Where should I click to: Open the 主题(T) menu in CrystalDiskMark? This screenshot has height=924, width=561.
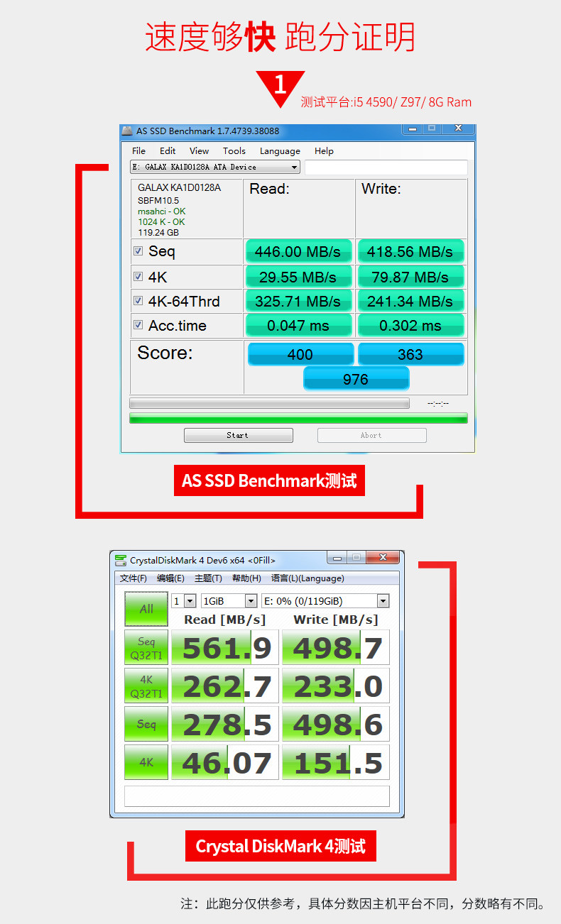point(208,578)
